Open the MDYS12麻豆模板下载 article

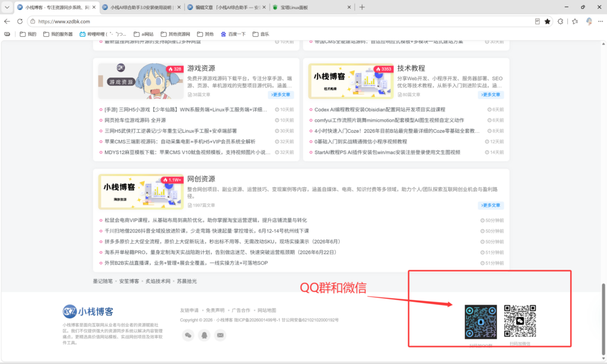187,152
